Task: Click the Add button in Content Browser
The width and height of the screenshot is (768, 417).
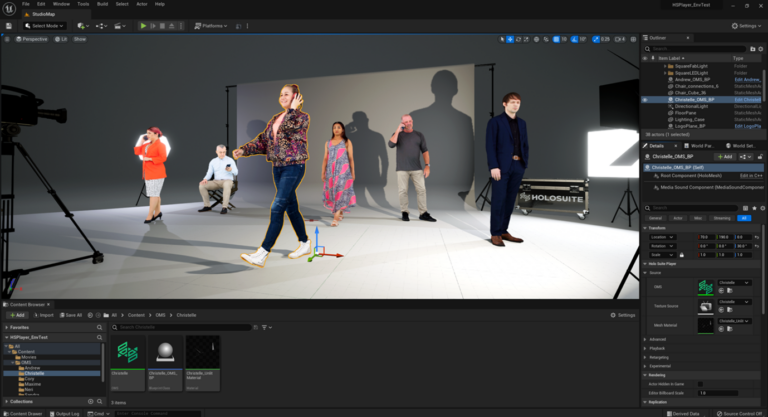Action: click(17, 314)
